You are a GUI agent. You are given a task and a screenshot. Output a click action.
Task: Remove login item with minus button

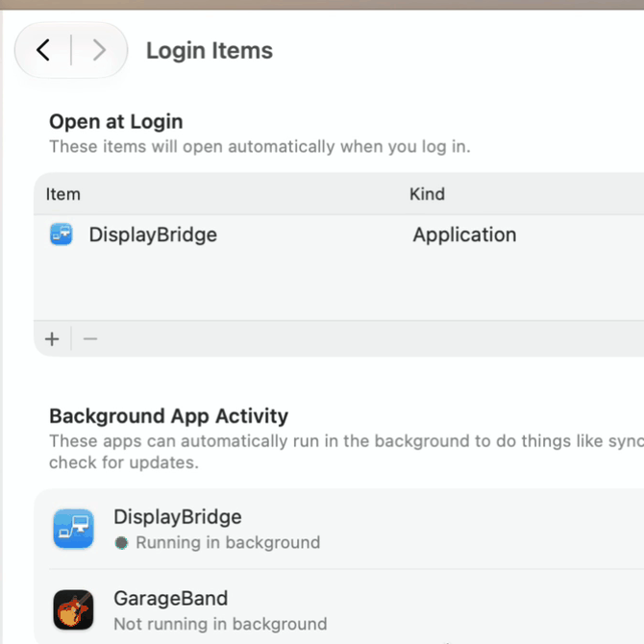click(90, 339)
